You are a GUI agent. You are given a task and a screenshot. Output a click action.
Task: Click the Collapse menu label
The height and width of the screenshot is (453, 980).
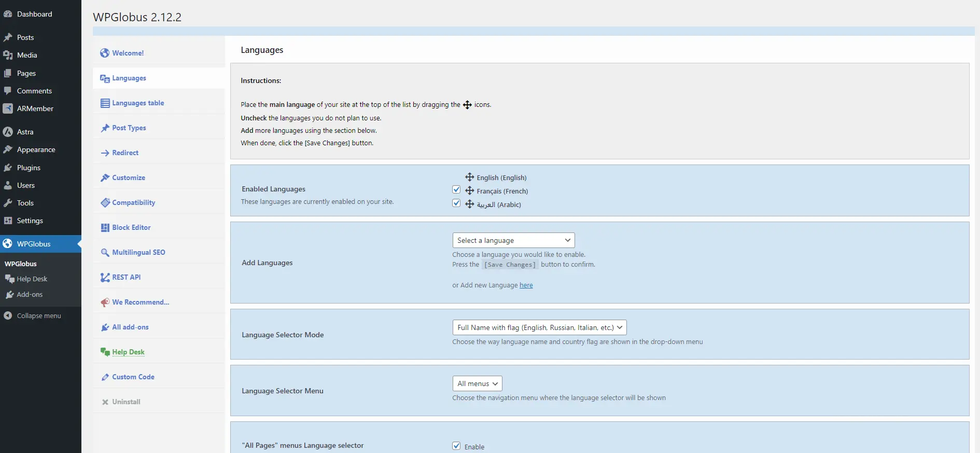[39, 315]
